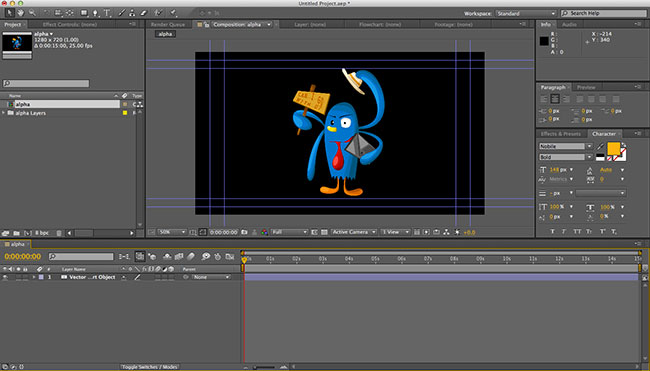The image size is (650, 371).
Task: Select the Pen tool
Action: click(x=95, y=13)
